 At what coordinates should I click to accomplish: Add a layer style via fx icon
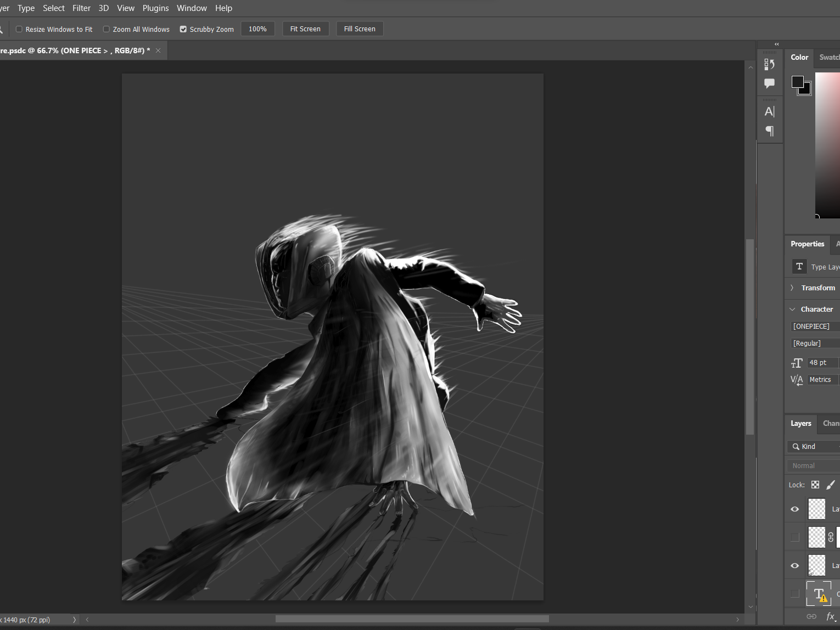tap(831, 616)
